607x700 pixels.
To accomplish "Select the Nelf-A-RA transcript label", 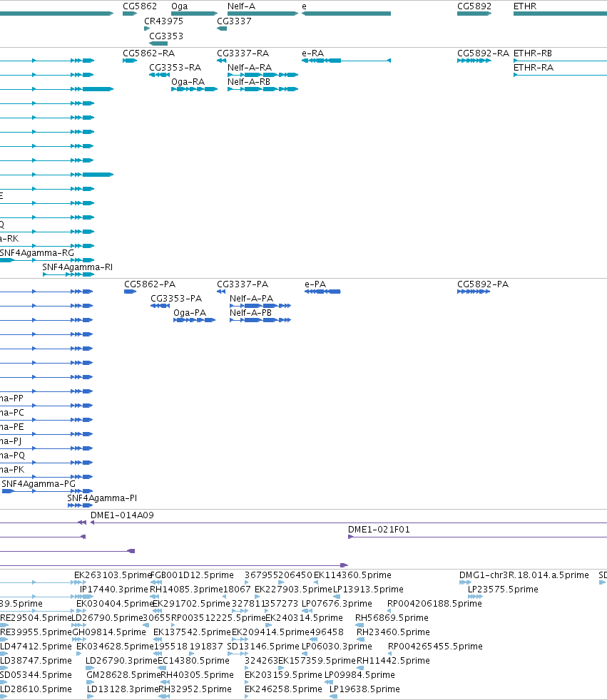I will click(250, 68).
